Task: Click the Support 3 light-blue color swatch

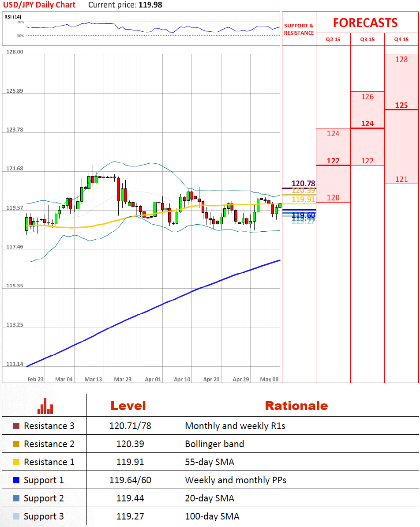Action: pyautogui.click(x=16, y=516)
